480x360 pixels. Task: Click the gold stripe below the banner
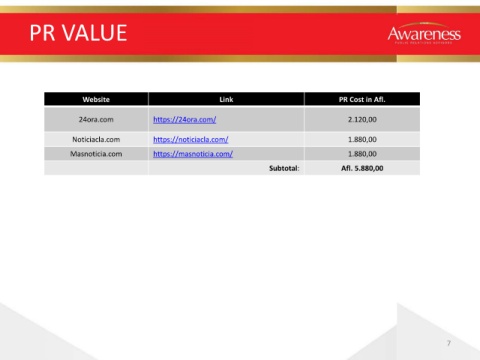pos(240,58)
